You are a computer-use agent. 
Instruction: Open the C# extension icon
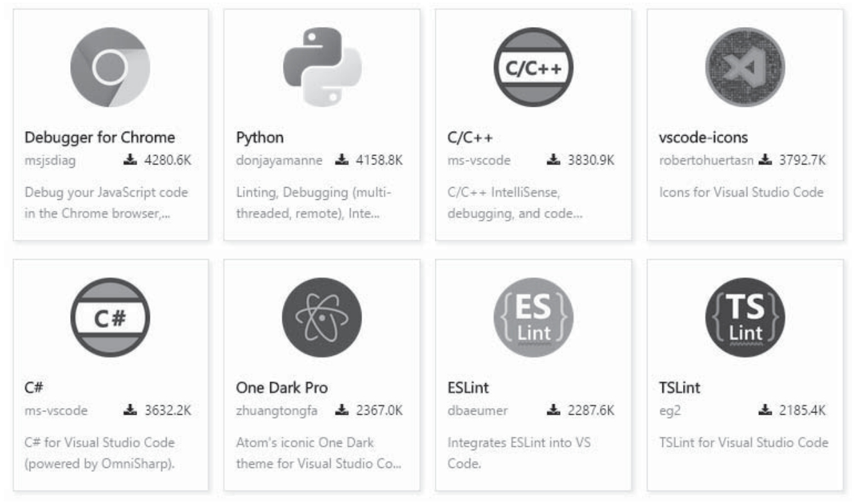111,318
